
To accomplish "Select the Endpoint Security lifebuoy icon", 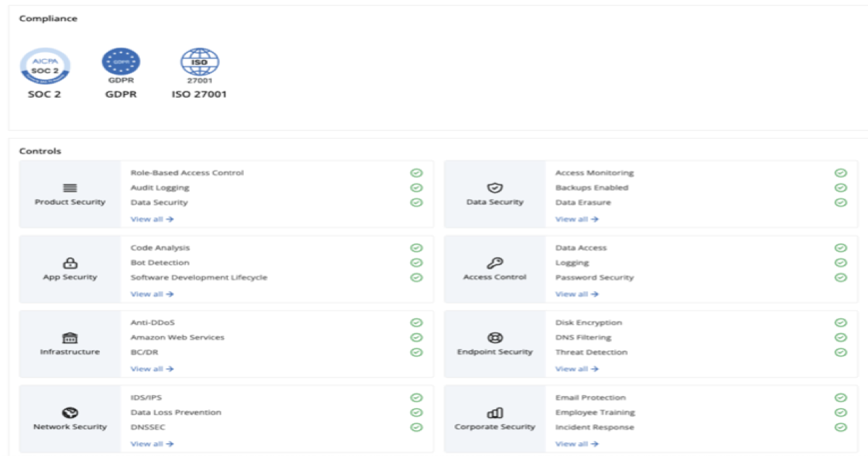I will 495,338.
